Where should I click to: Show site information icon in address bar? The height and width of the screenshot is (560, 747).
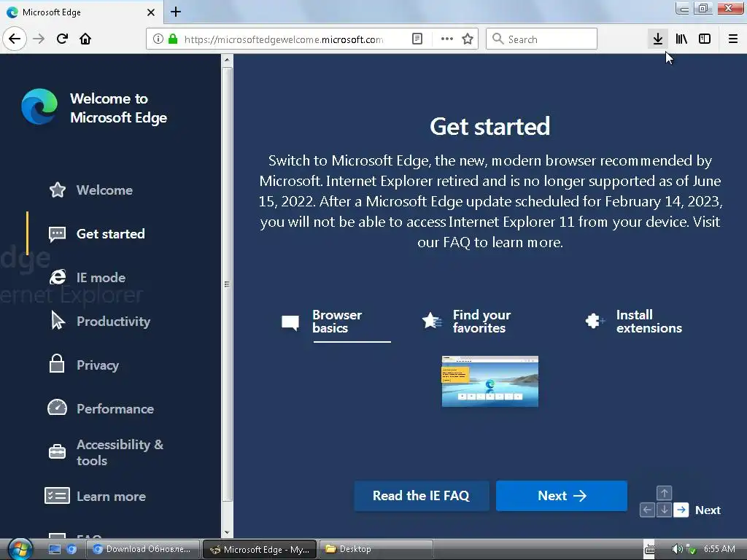pyautogui.click(x=158, y=39)
